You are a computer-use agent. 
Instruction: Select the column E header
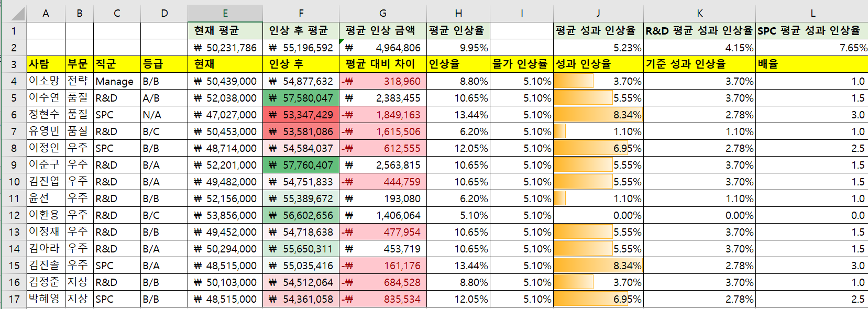225,13
